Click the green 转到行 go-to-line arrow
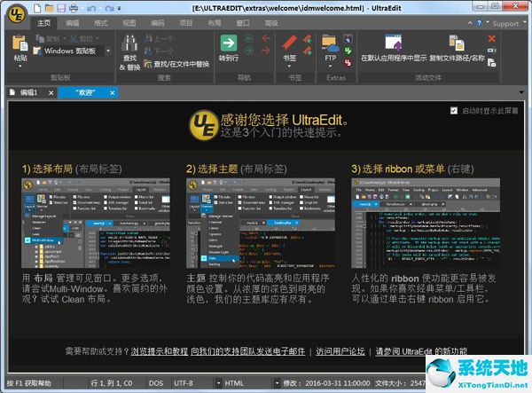The image size is (532, 393). (229, 43)
